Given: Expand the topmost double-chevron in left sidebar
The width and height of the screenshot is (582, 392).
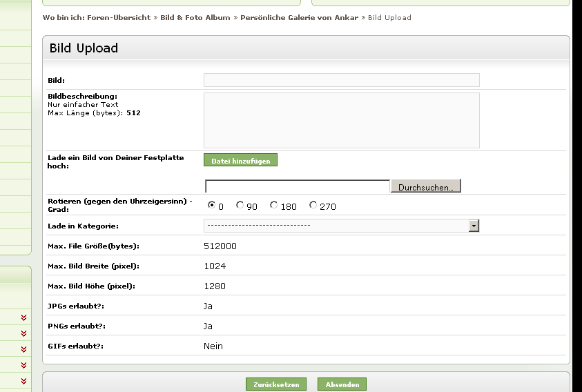Looking at the screenshot, I should coord(23,317).
